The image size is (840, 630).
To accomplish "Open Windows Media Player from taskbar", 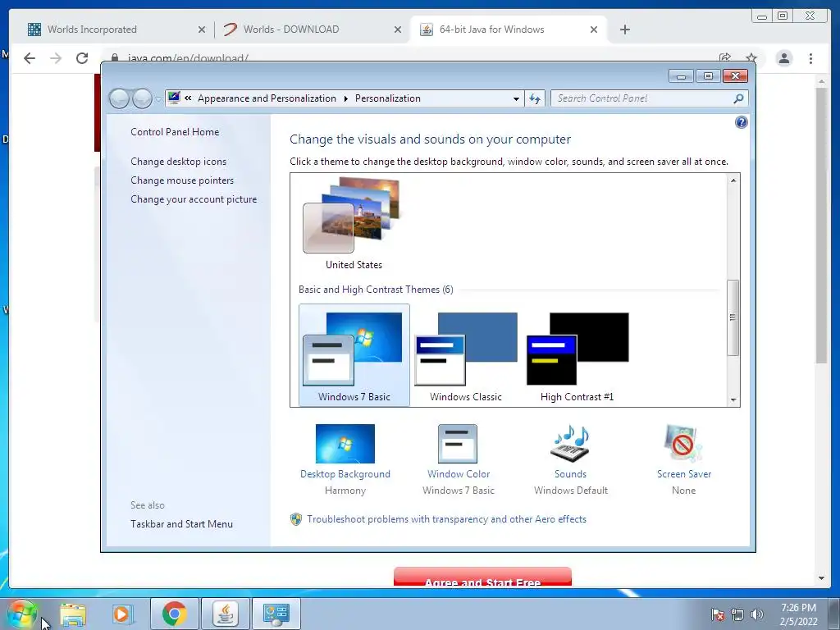I will pos(121,614).
